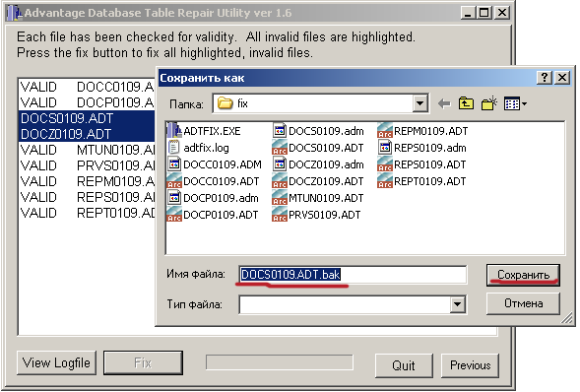Image resolution: width=580 pixels, height=392 pixels.
Task: Minimize the Table Repair Utility window
Action: tap(468, 13)
